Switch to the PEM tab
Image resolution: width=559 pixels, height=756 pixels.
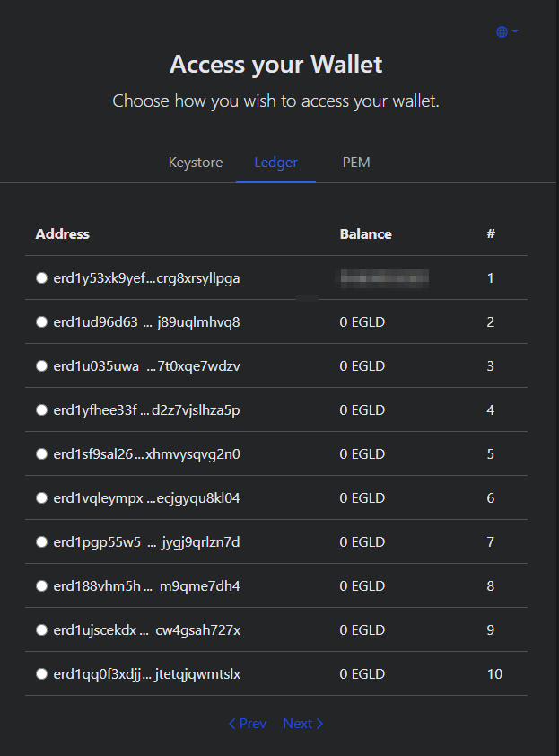coord(356,162)
